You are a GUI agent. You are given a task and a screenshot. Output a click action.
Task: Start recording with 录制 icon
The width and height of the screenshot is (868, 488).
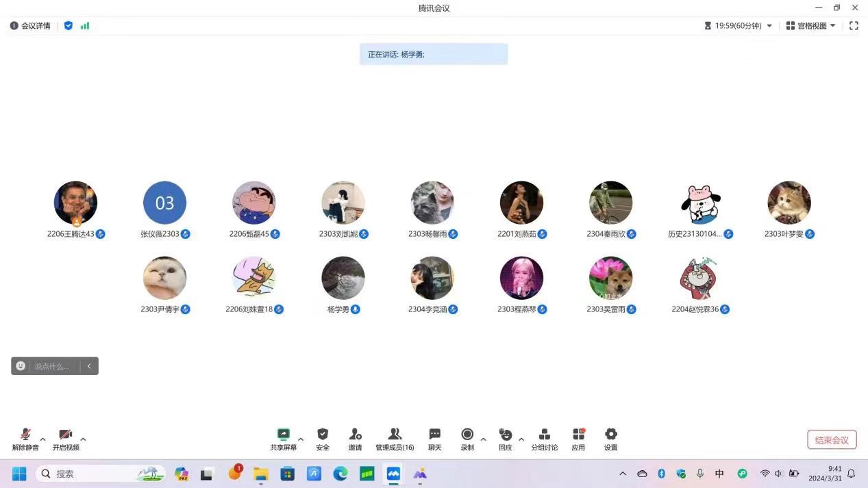(467, 435)
